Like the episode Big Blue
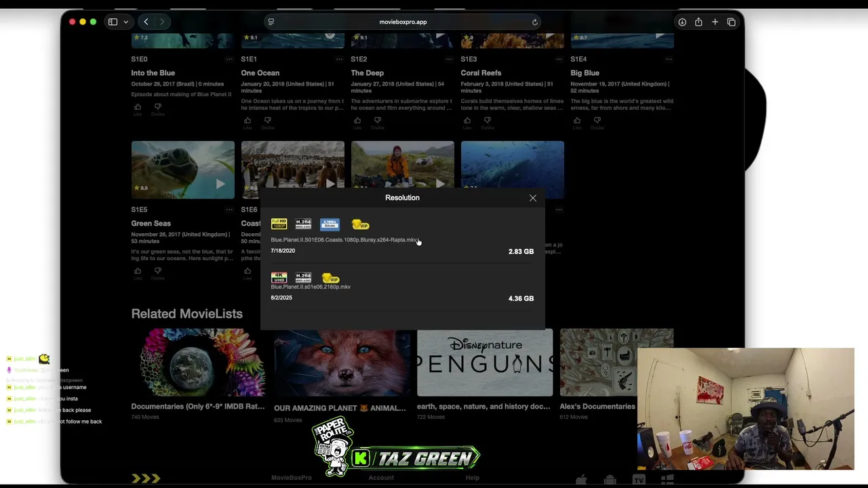 point(577,122)
